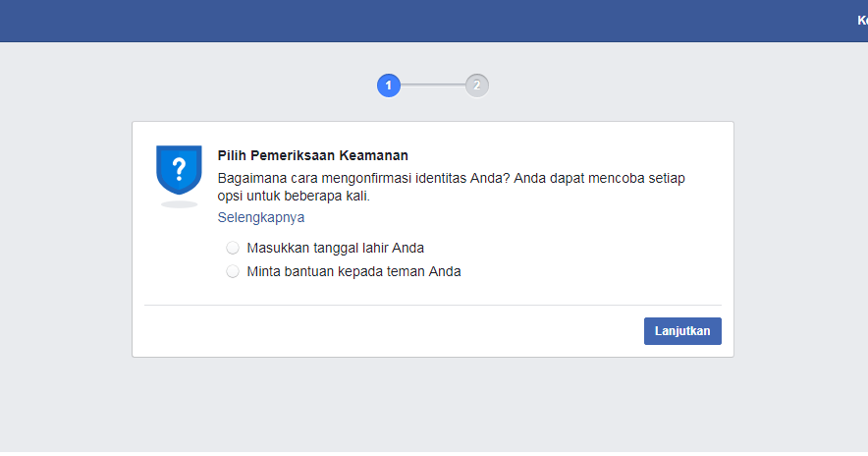Click heading 'Pilih Pemeriksaan Keamanan'

[x=313, y=155]
